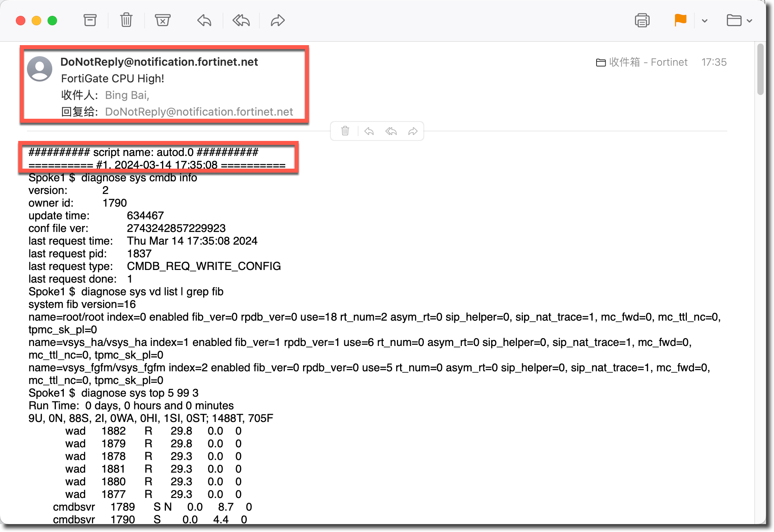
Task: Click the Move to folder icon
Action: [x=734, y=20]
